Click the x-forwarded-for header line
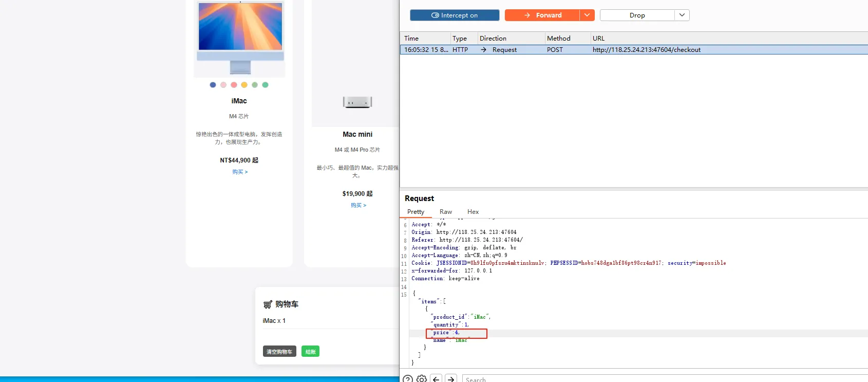 click(x=451, y=271)
